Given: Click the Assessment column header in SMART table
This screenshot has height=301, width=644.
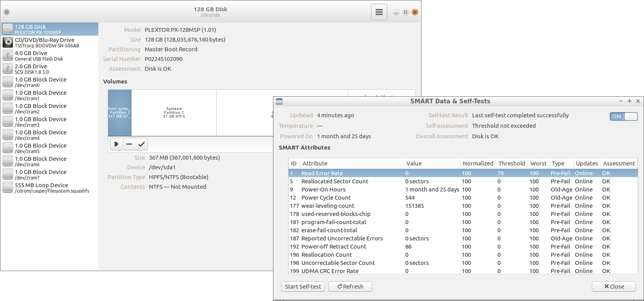Looking at the screenshot, I should point(619,164).
